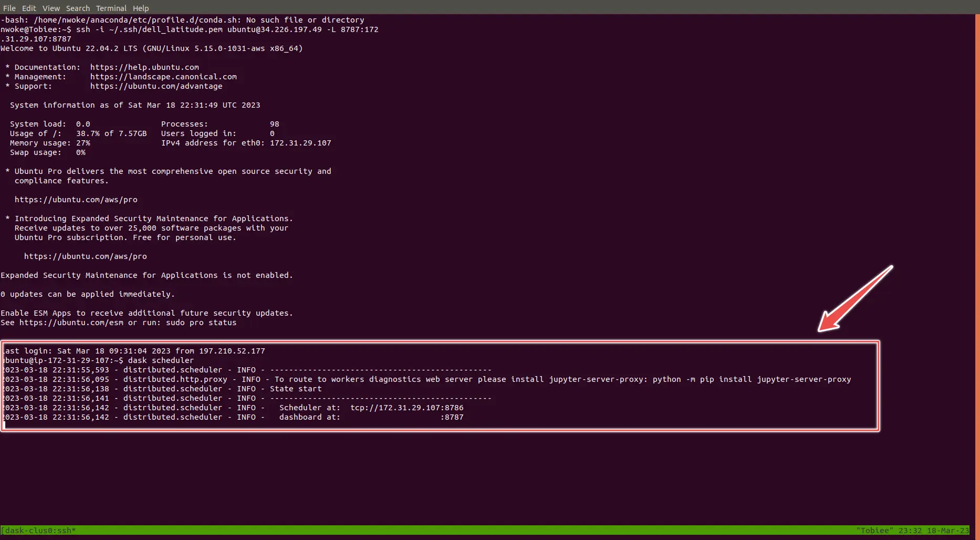Click the "Swap usage: 0%" entry
The height and width of the screenshot is (540, 980).
coord(47,152)
